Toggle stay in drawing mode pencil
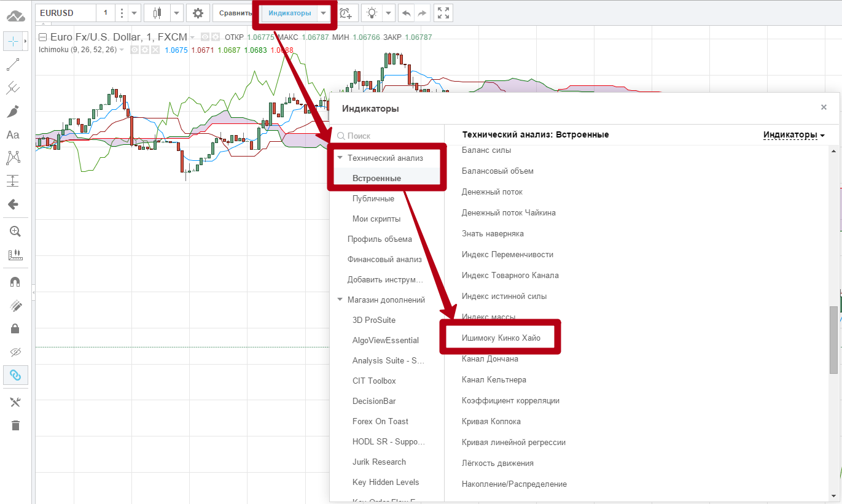The height and width of the screenshot is (504, 842). click(x=15, y=305)
